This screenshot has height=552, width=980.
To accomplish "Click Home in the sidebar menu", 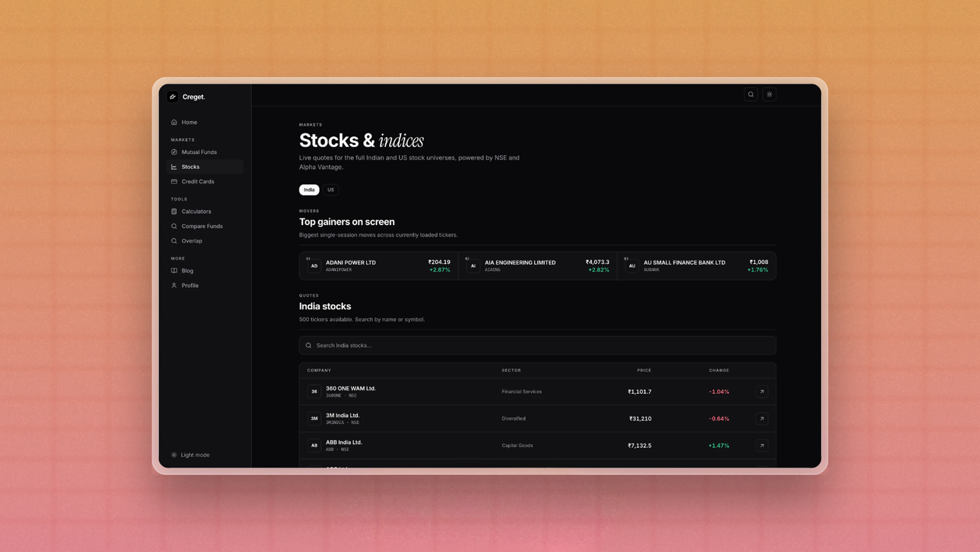I will (189, 122).
